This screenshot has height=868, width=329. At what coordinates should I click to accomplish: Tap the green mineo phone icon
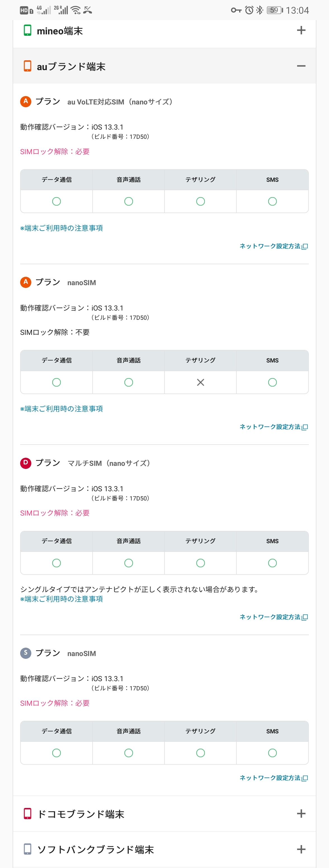click(x=27, y=31)
